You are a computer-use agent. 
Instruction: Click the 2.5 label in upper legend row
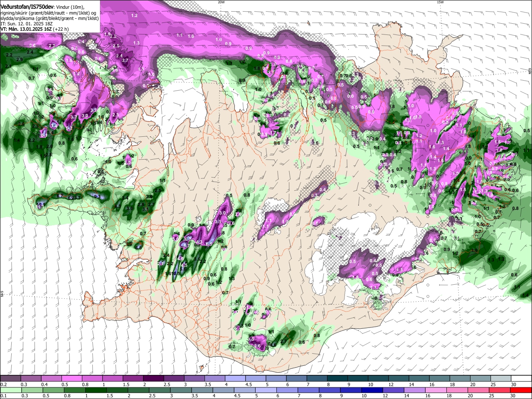167,384
